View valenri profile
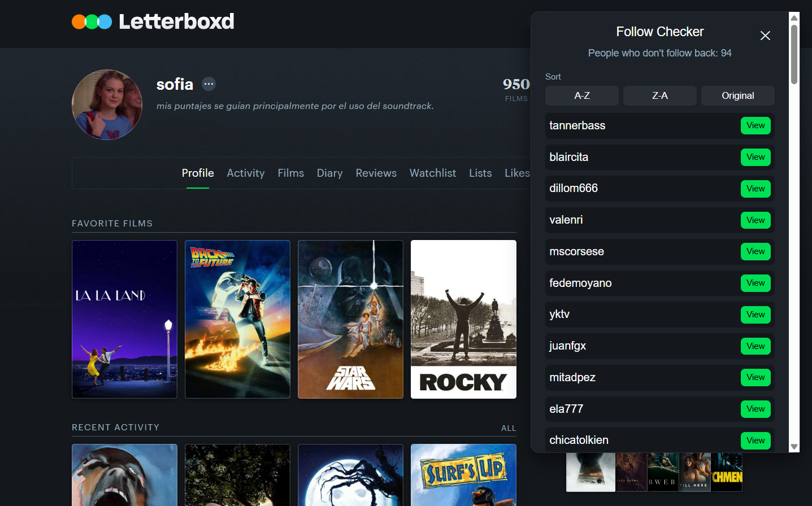The height and width of the screenshot is (506, 812). [755, 220]
